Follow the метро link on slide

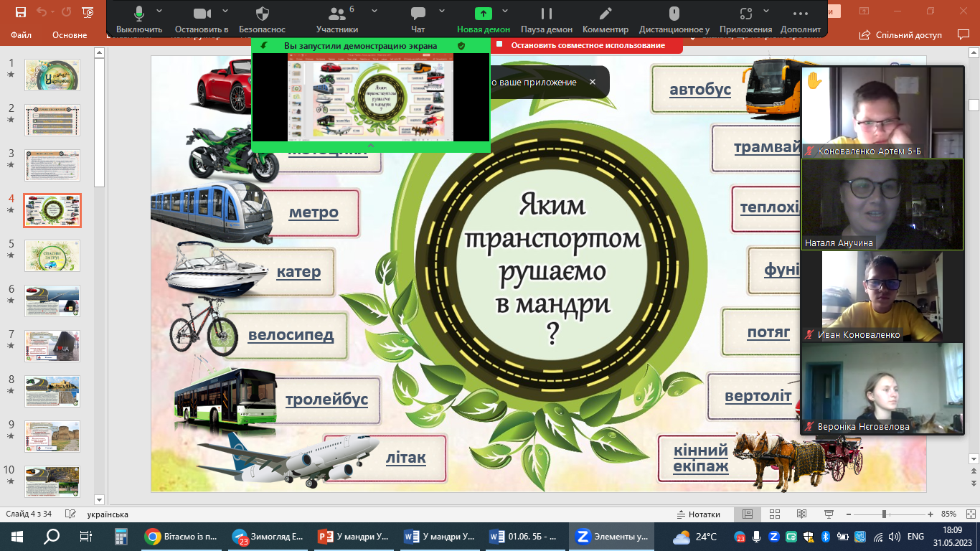pos(314,213)
